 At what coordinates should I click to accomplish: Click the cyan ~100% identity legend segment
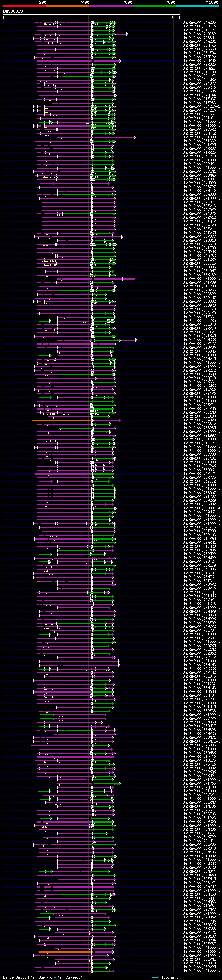(x=197, y=6)
